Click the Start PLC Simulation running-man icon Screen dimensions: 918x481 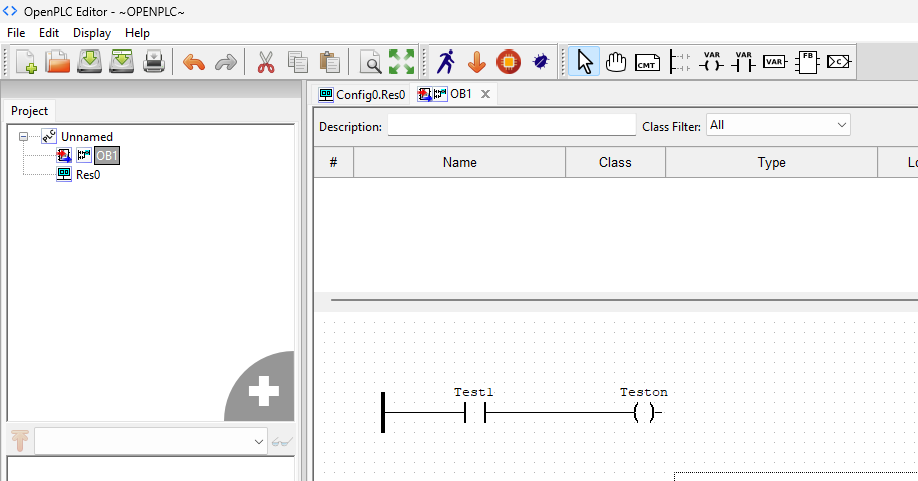pyautogui.click(x=446, y=62)
